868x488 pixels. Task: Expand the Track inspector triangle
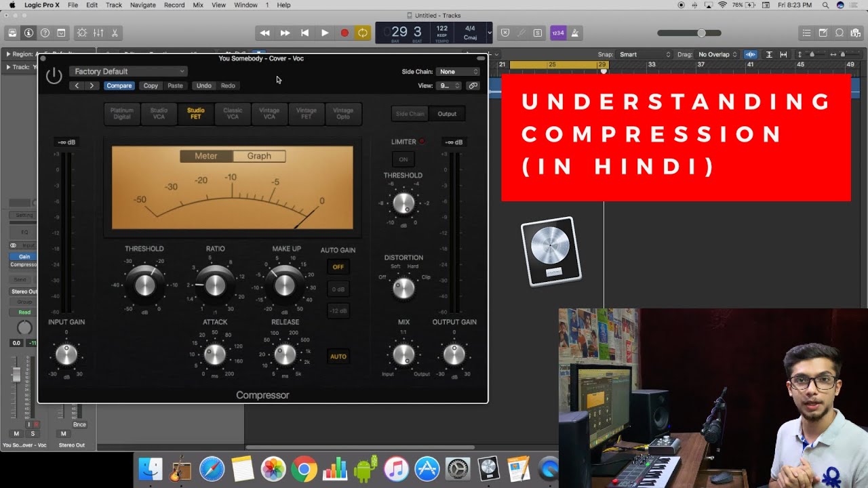point(8,67)
